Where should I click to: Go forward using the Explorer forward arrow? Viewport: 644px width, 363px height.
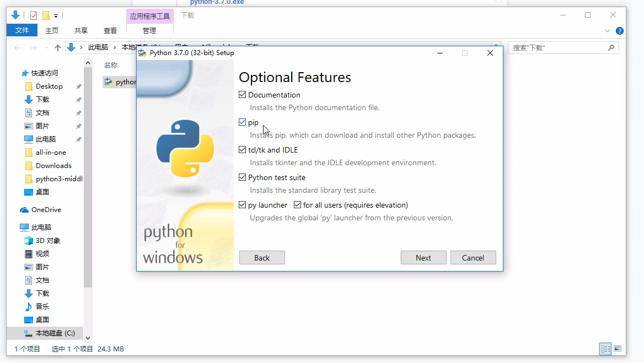pos(33,48)
